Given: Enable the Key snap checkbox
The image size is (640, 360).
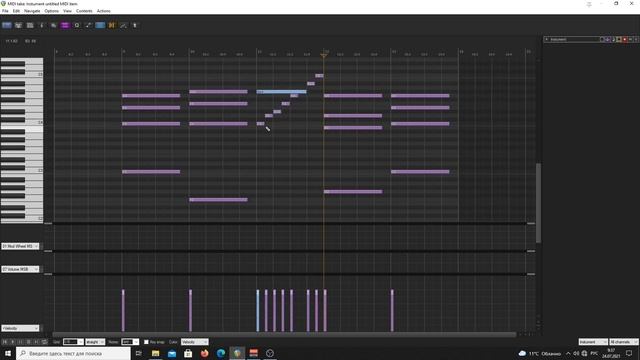Looking at the screenshot, I should (146, 342).
